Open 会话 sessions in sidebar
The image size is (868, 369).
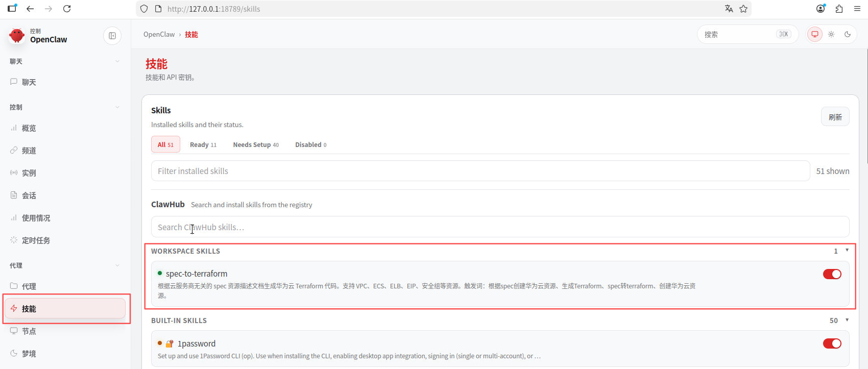pyautogui.click(x=64, y=195)
